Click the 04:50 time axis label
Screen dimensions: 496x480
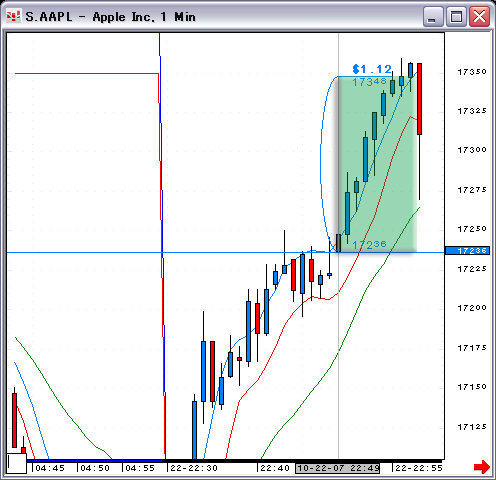pyautogui.click(x=95, y=468)
